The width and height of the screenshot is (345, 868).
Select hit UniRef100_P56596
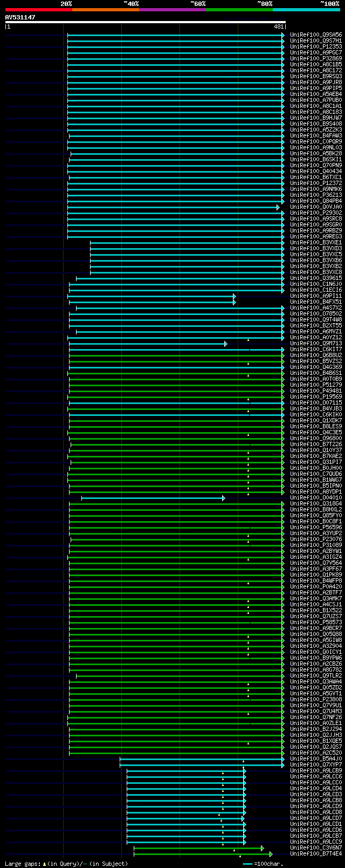coord(316,527)
